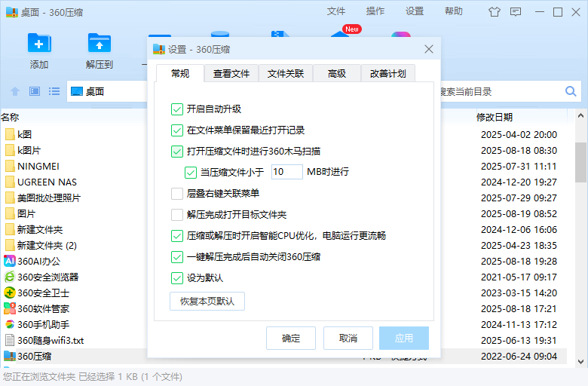Click the search magnifier icon
588x386 pixels.
(x=571, y=91)
